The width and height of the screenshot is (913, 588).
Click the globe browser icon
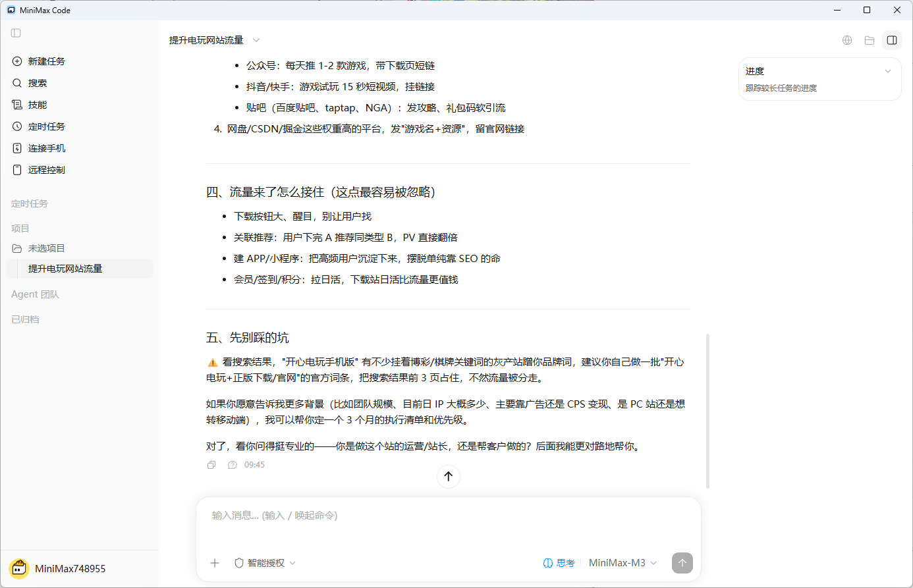click(x=847, y=40)
